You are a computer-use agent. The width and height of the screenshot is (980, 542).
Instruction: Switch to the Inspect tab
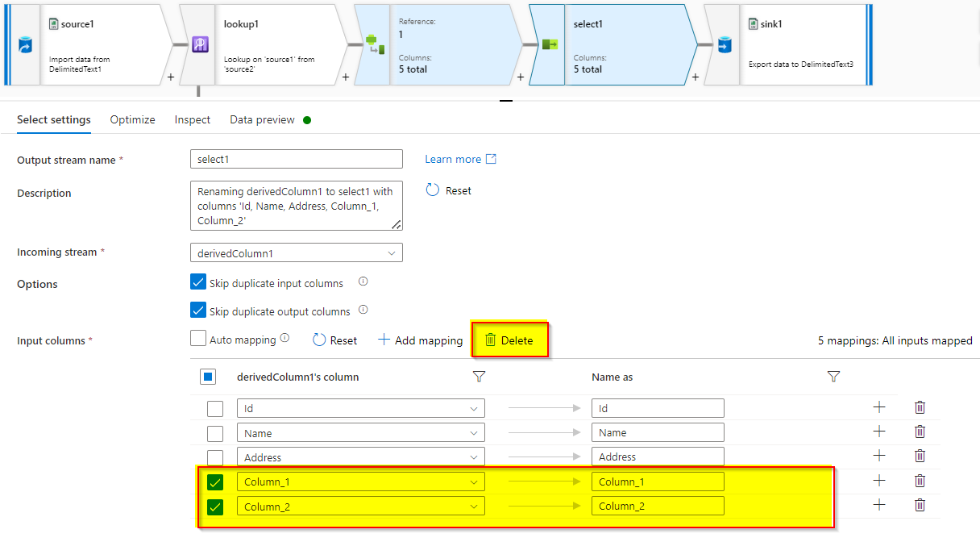(193, 119)
